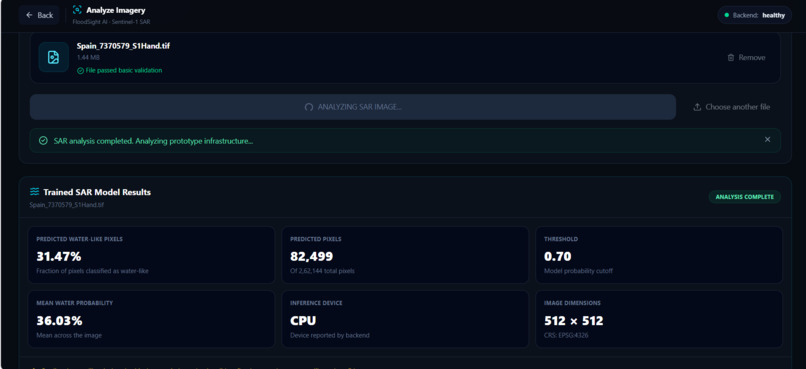Click the Image Dimensions label

pos(572,303)
